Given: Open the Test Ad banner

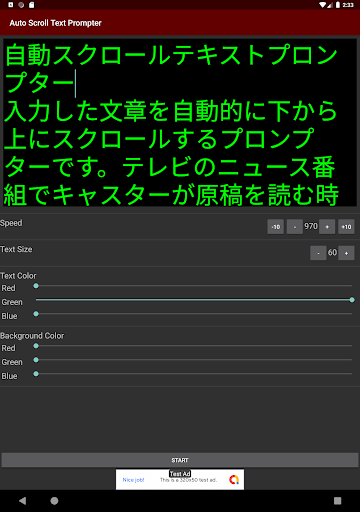Looking at the screenshot, I should click(180, 479).
